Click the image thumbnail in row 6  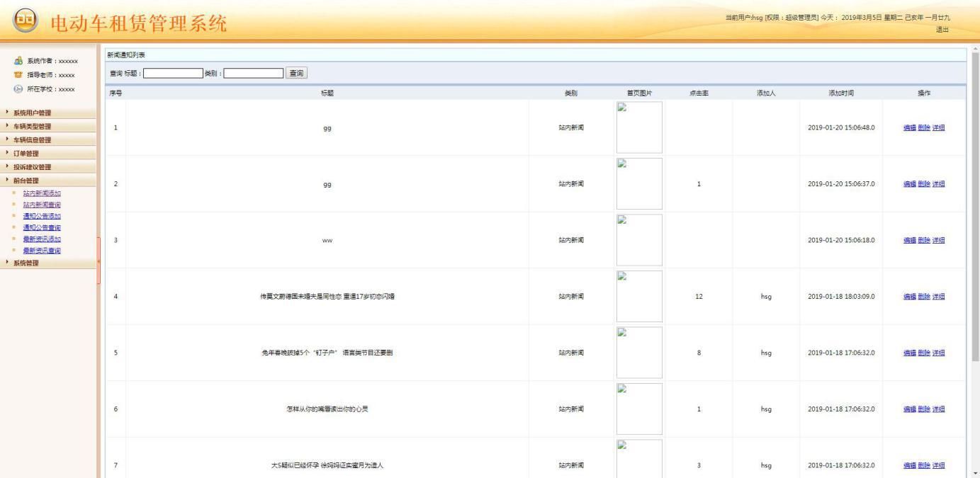[x=639, y=409]
